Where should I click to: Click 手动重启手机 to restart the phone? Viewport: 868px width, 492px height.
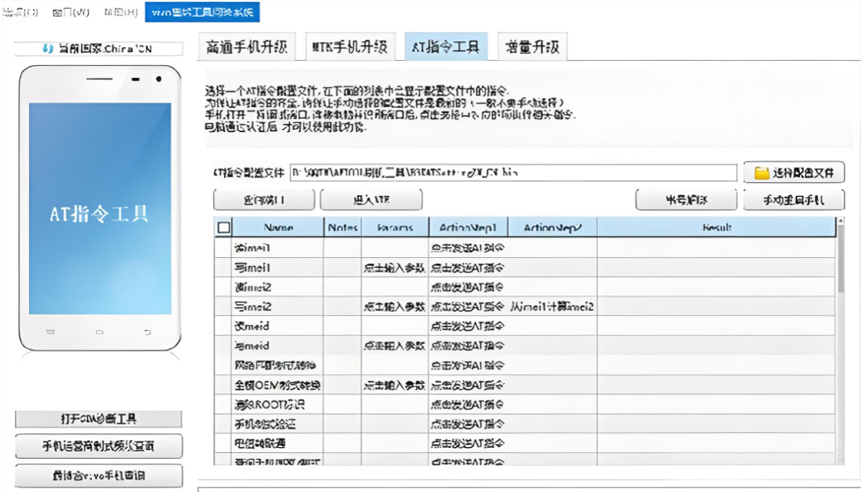point(794,199)
